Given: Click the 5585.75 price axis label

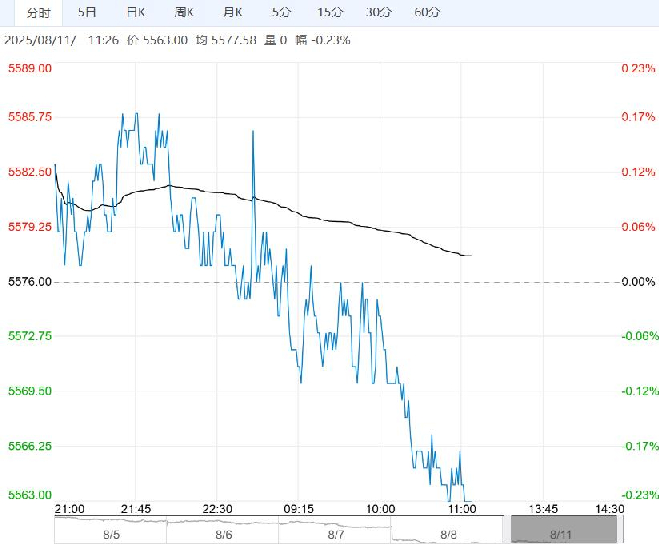Looking at the screenshot, I should pos(30,117).
